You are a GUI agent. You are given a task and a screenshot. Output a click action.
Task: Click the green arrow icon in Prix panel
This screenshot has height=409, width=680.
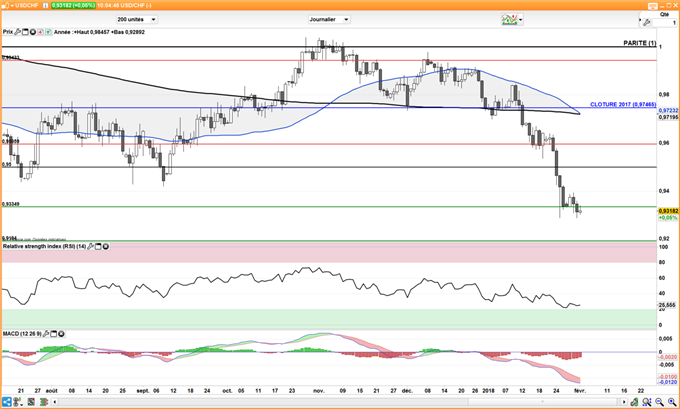pyautogui.click(x=48, y=32)
